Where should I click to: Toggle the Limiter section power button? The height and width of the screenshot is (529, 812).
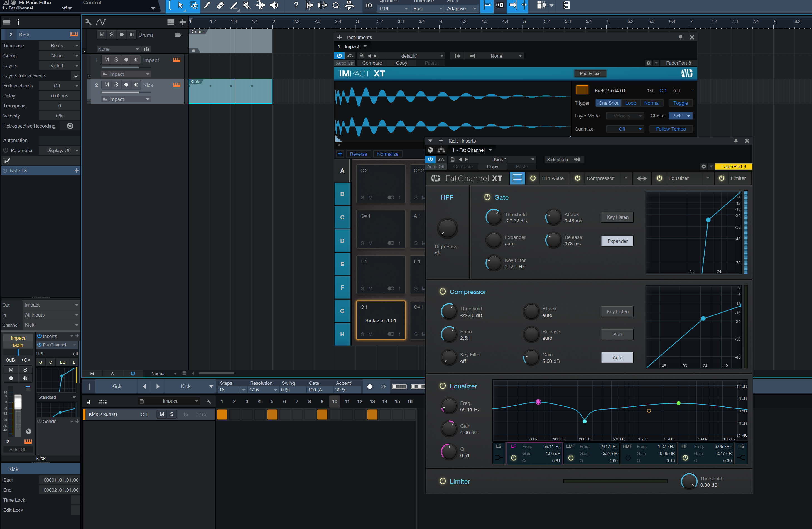pyautogui.click(x=443, y=481)
